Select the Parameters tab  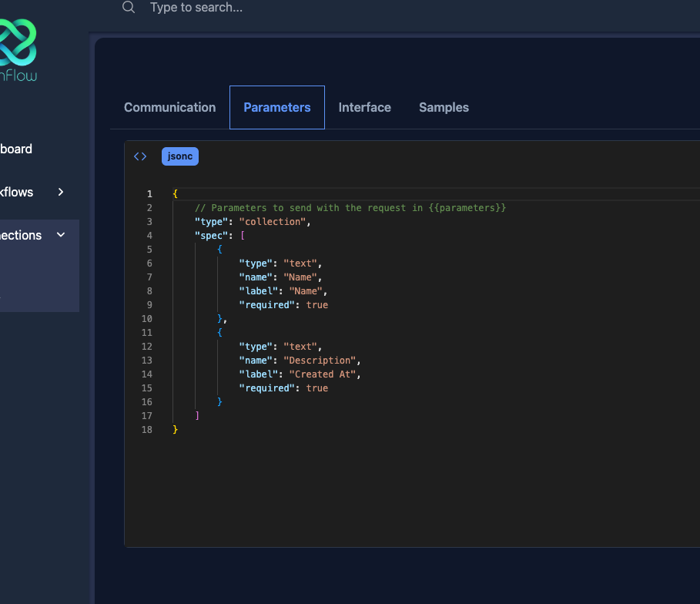tap(277, 107)
